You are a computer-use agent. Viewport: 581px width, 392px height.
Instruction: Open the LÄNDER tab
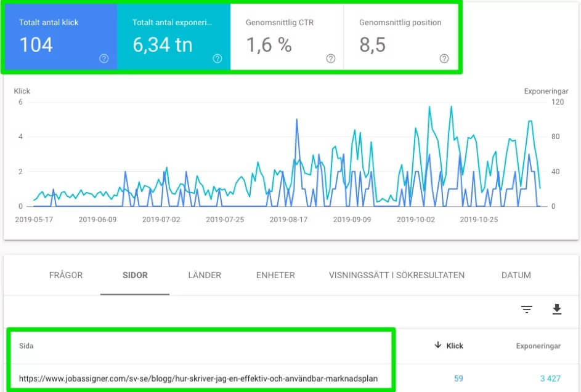[x=204, y=275]
